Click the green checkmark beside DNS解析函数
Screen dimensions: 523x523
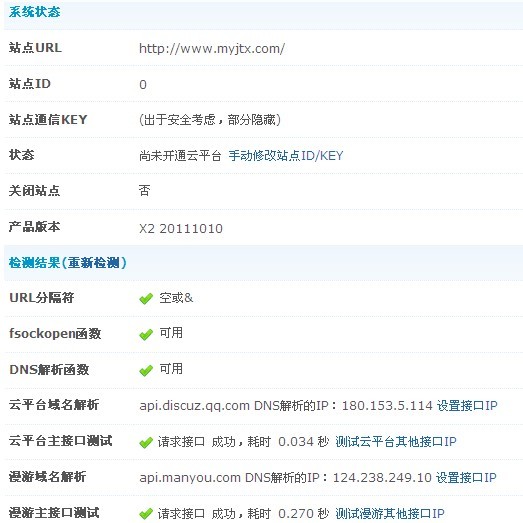[x=146, y=371]
